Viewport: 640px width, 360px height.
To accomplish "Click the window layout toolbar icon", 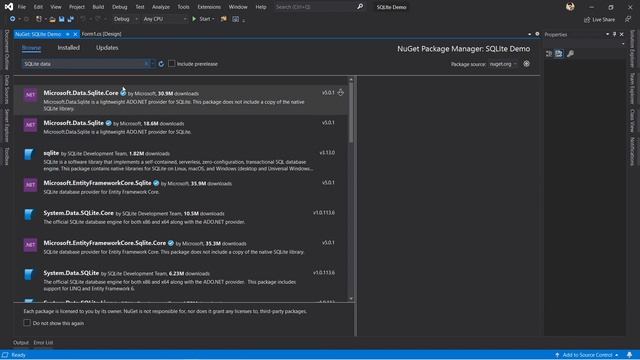I will point(236,19).
